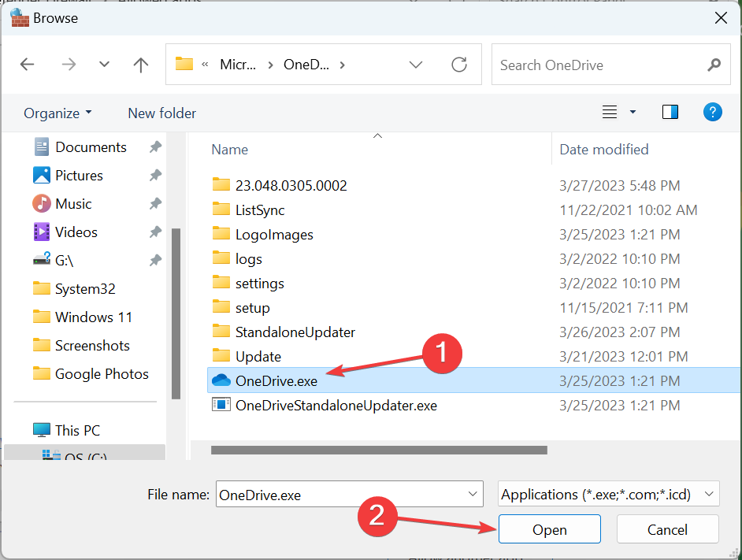Close the Browse dialog
The width and height of the screenshot is (742, 560).
(x=721, y=18)
